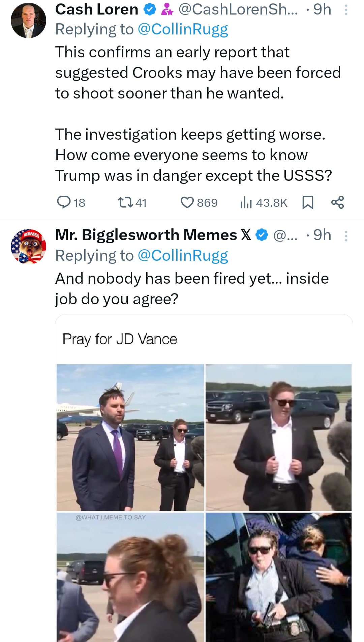Open more options for Mr. Bigglesworth's tweet
The image size is (364, 642).
pos(345,236)
